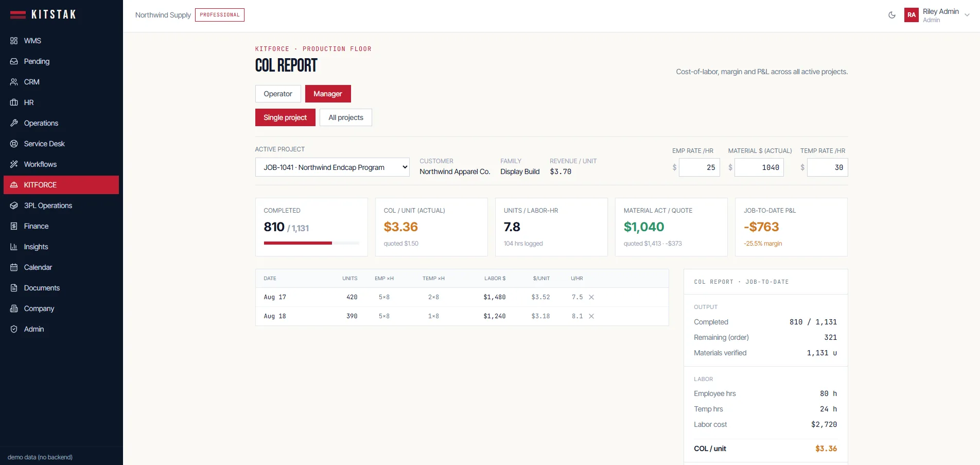This screenshot has width=980, height=465.
Task: Click the Documents file icon
Action: [14, 288]
